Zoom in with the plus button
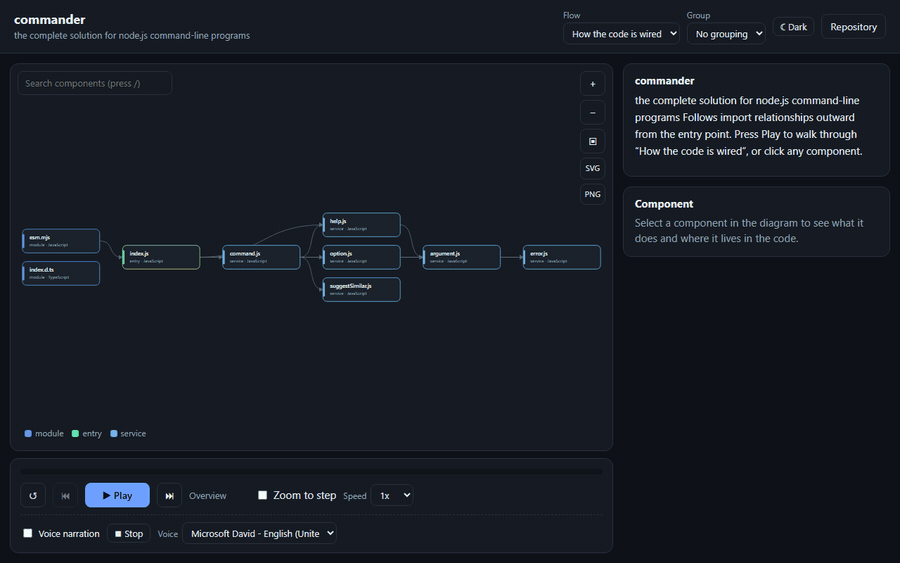Image resolution: width=900 pixels, height=563 pixels. tap(592, 84)
